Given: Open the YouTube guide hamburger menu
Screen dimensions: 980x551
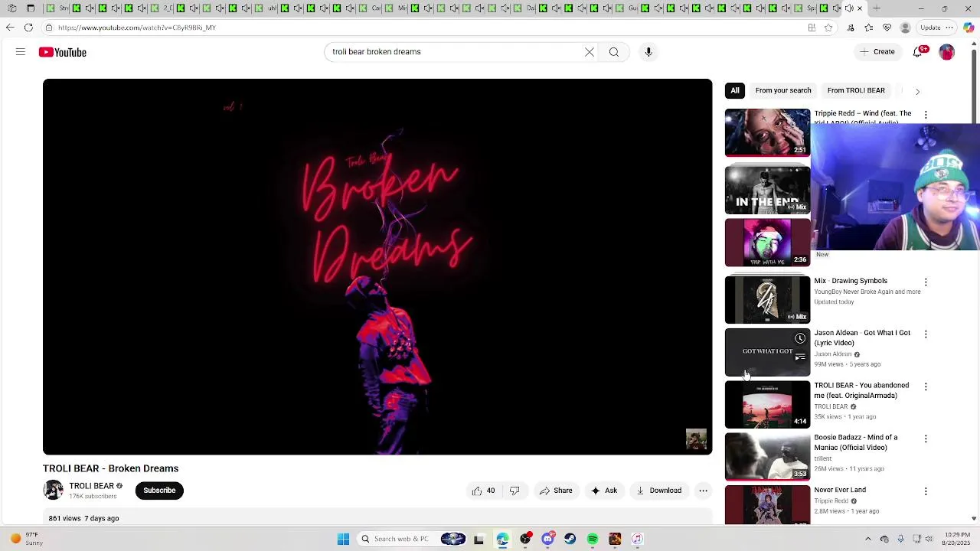Looking at the screenshot, I should [21, 52].
